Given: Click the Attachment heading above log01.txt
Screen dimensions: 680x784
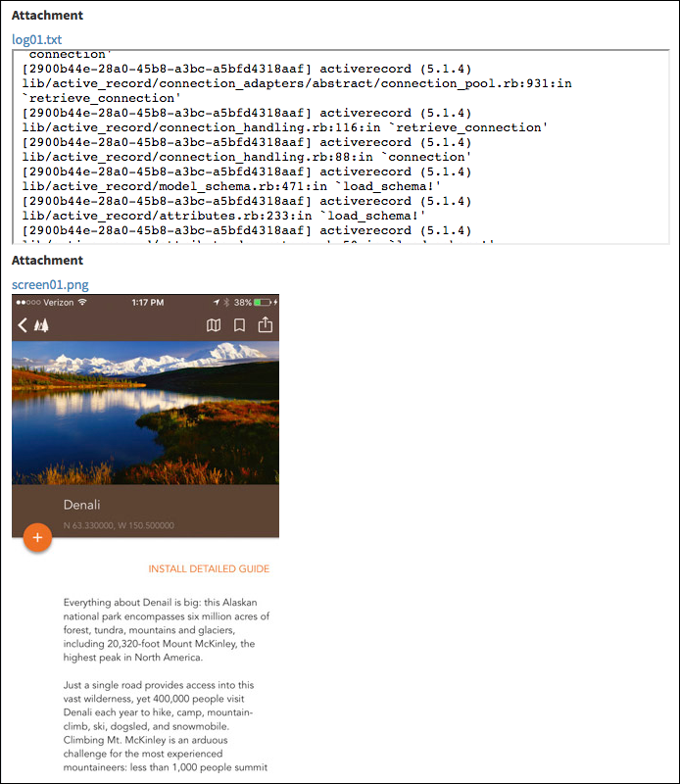Looking at the screenshot, I should 47,16.
